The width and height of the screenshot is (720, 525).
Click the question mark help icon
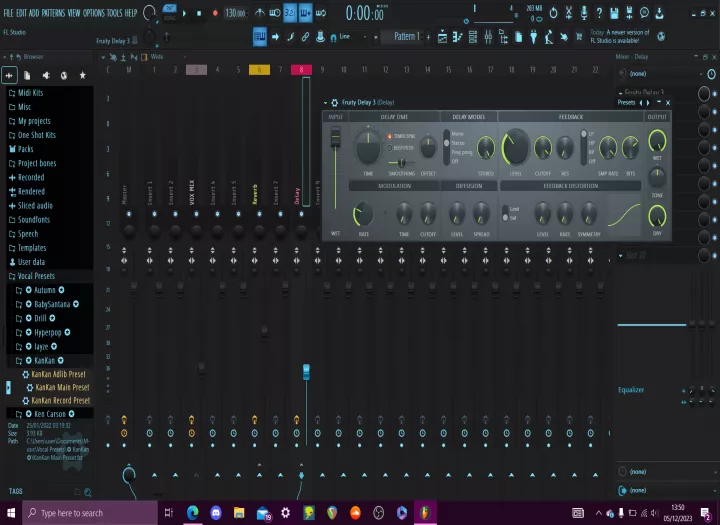coord(599,13)
